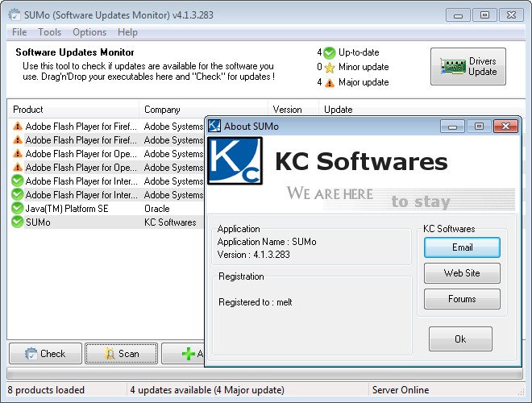The image size is (532, 403).
Task: Click the green plus Add button
Action: [x=183, y=354]
